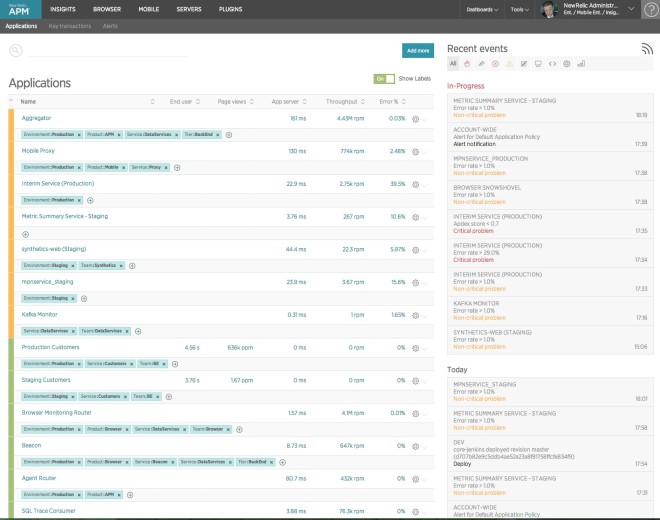Open the Tools dropdown

[519, 9]
